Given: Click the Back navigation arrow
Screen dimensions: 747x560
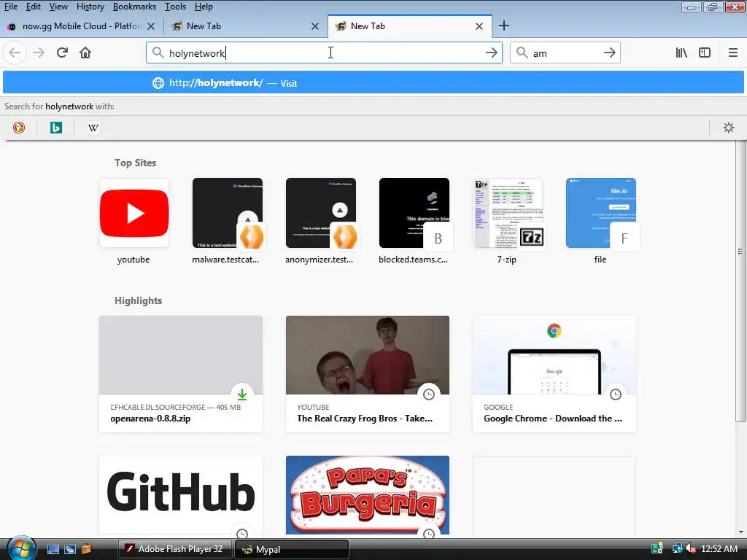Looking at the screenshot, I should (15, 52).
